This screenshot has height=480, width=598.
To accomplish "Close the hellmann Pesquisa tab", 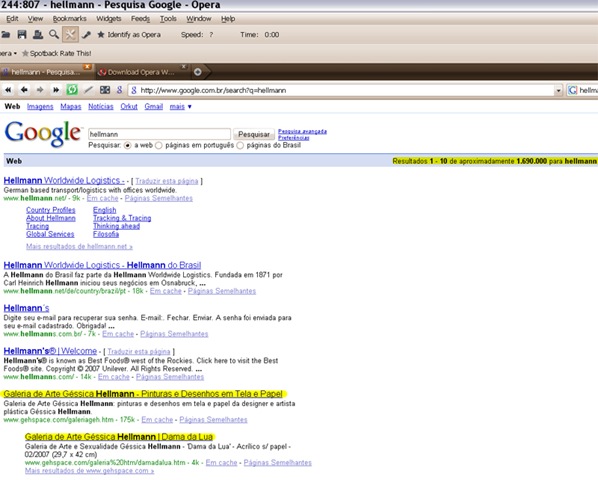I will click(87, 67).
